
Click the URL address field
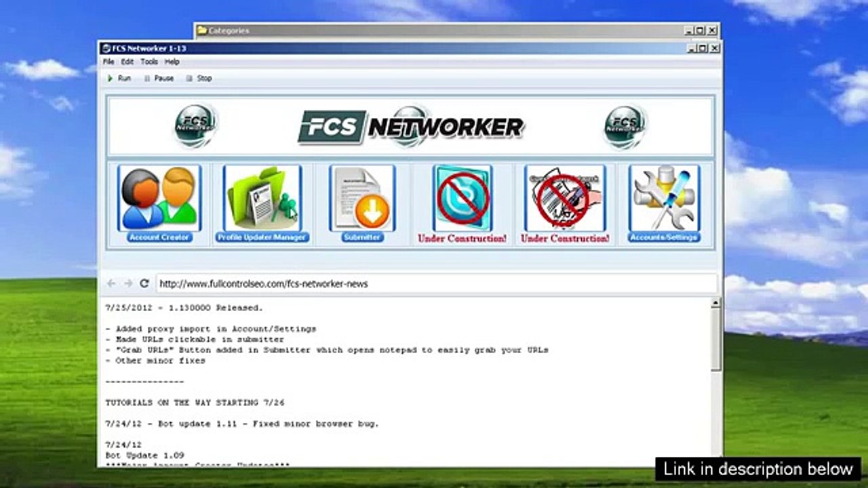[x=436, y=283]
